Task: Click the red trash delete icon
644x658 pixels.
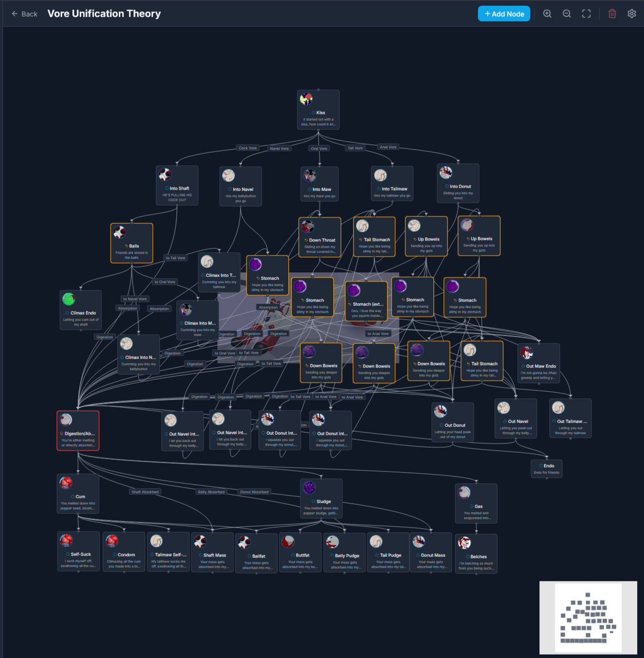Action: point(612,14)
